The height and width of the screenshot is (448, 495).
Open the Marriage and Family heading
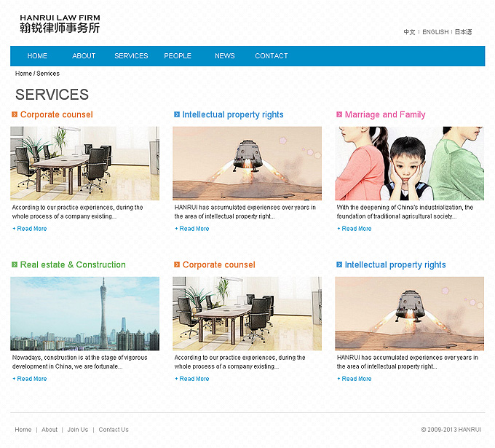[385, 114]
